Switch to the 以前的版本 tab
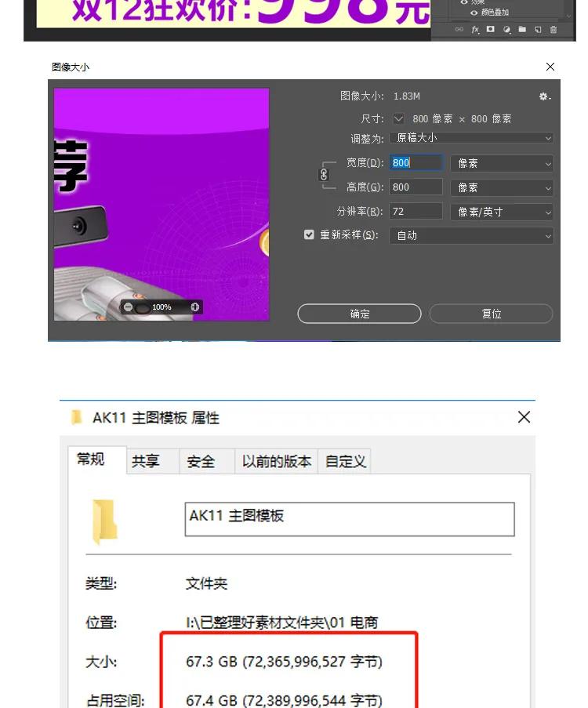Viewport: 588px width, 708px height. [276, 462]
